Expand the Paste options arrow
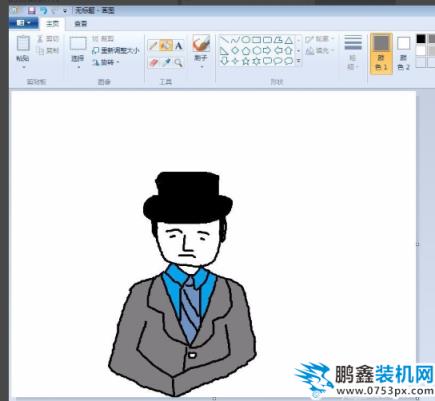 [24, 67]
